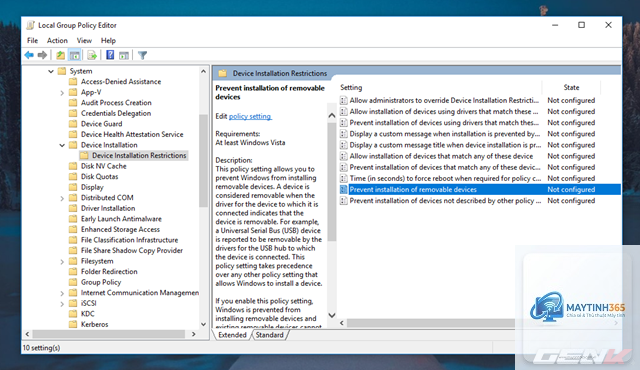Go back with the blue Back arrow

tap(29, 55)
